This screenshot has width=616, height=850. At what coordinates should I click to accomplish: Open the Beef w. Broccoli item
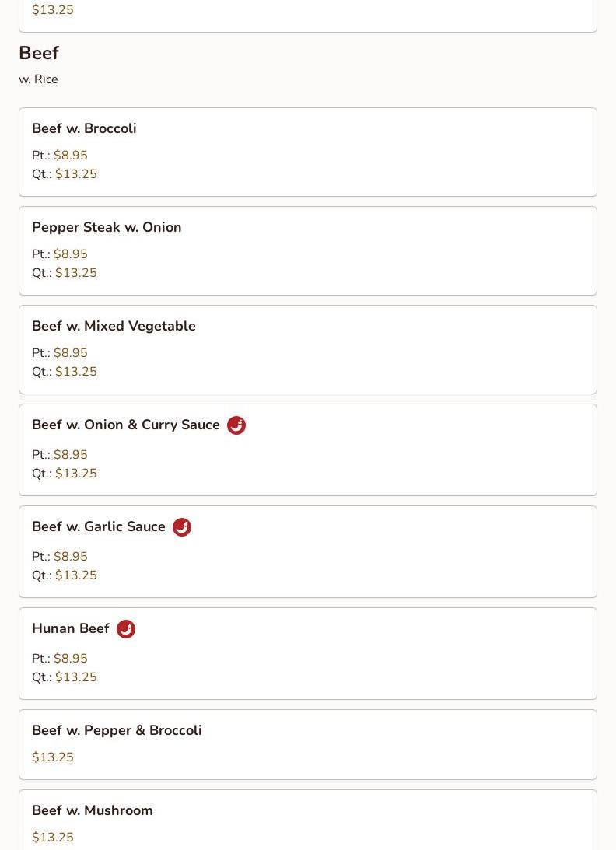[84, 129]
